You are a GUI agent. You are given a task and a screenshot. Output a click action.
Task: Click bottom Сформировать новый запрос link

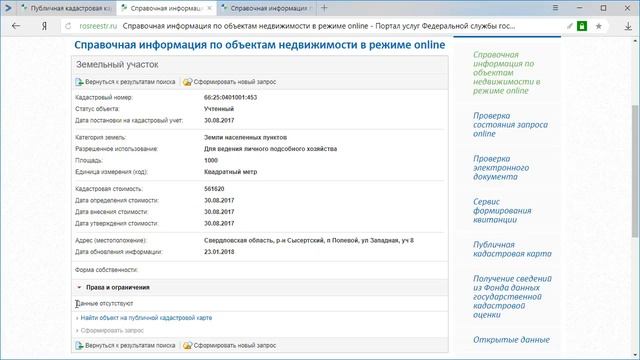(x=235, y=346)
